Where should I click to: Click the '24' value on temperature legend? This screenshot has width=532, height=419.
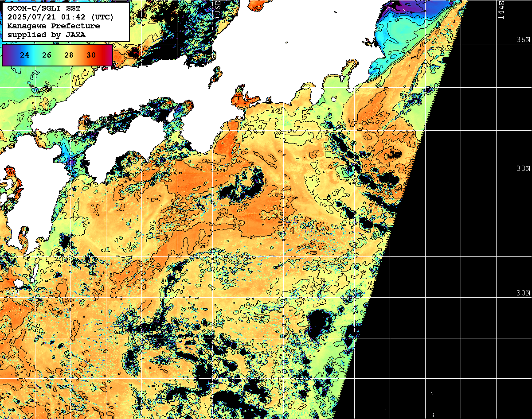click(x=25, y=55)
